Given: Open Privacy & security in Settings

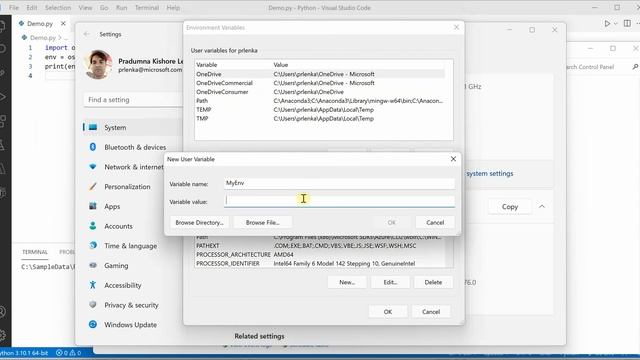Looking at the screenshot, I should tap(133, 305).
